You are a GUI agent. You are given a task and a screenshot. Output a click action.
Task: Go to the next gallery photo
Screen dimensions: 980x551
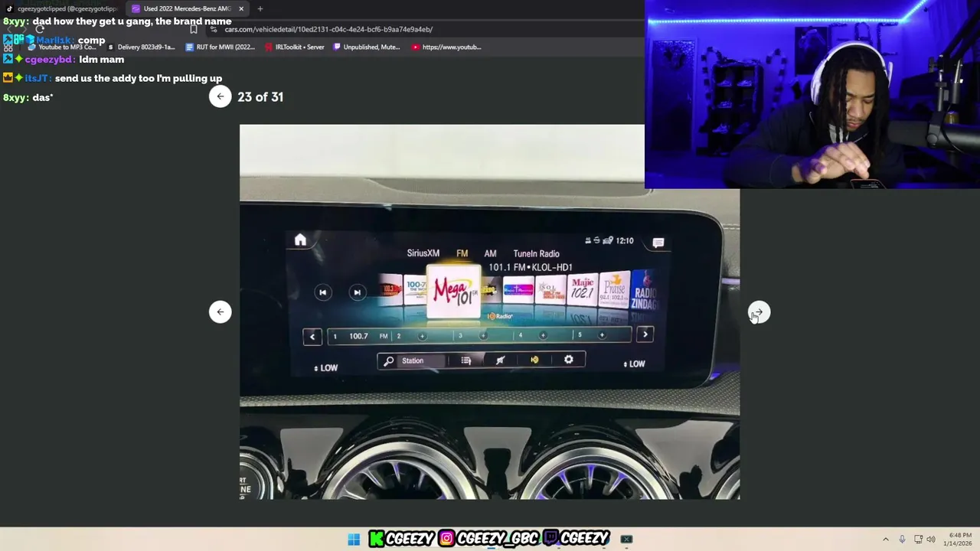(x=759, y=312)
